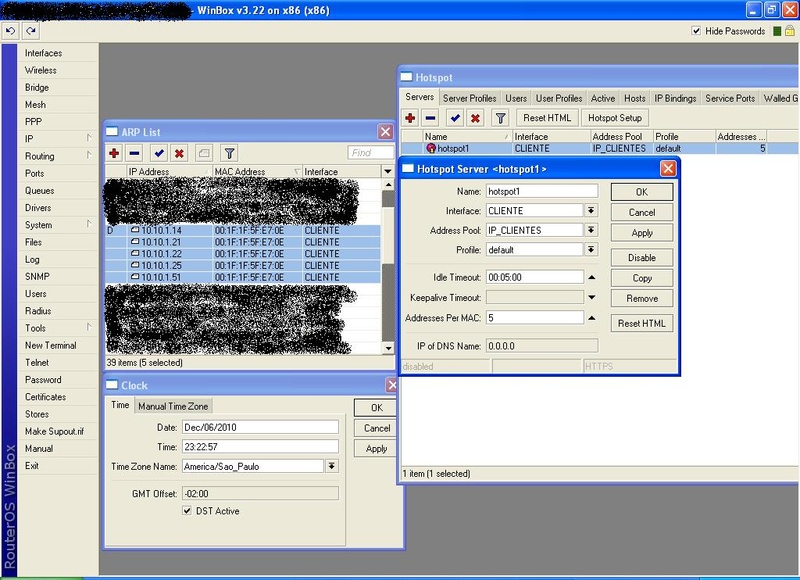
Task: Click the undo arrow in WinBox toolbar
Action: (x=10, y=31)
